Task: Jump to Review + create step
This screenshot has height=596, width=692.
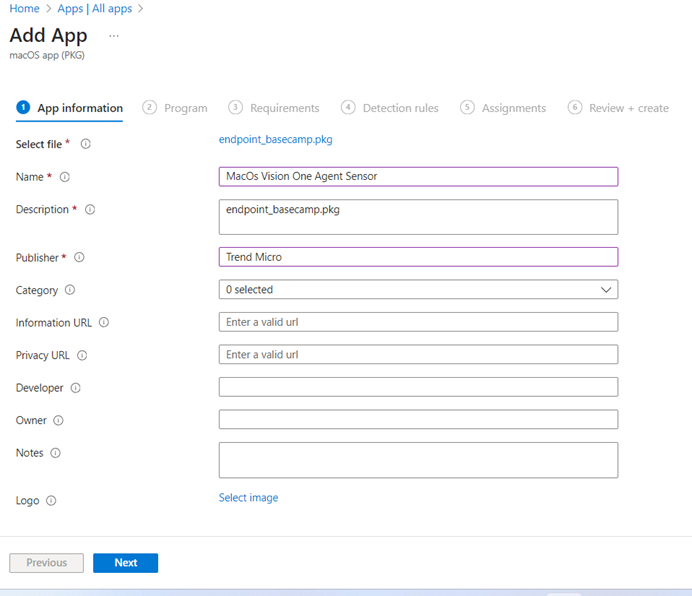Action: click(618, 108)
